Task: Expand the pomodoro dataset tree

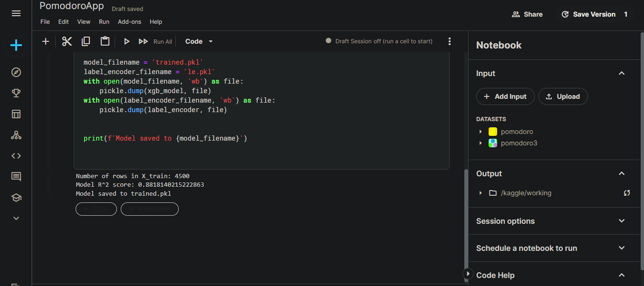Action: coord(481,132)
